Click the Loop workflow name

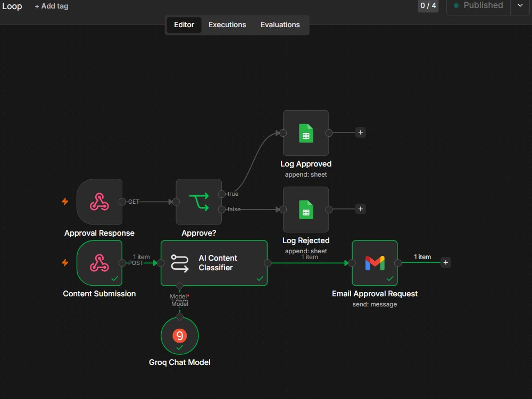12,6
